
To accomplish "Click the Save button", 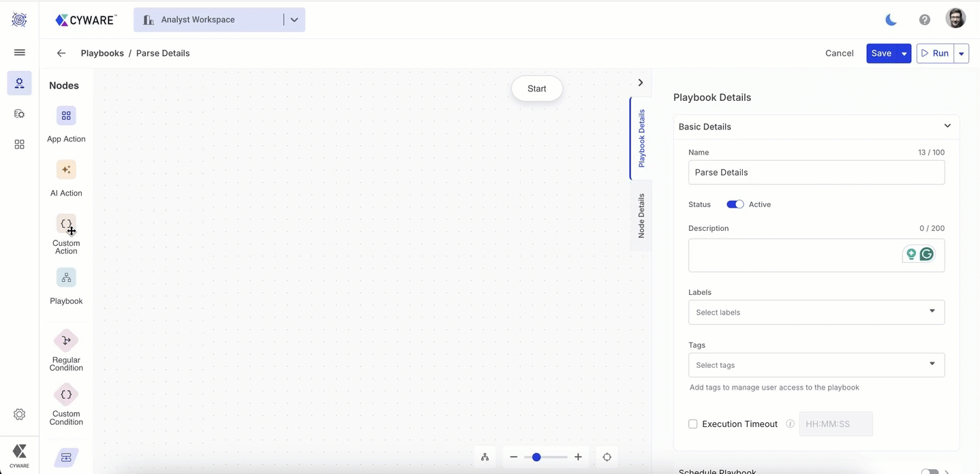I will (x=881, y=53).
